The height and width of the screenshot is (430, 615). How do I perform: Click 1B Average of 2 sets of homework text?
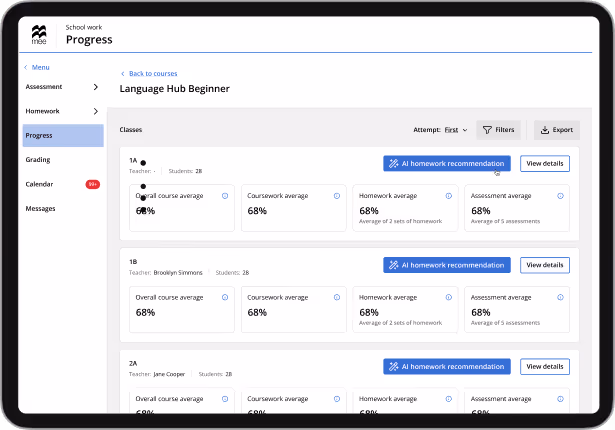point(400,323)
